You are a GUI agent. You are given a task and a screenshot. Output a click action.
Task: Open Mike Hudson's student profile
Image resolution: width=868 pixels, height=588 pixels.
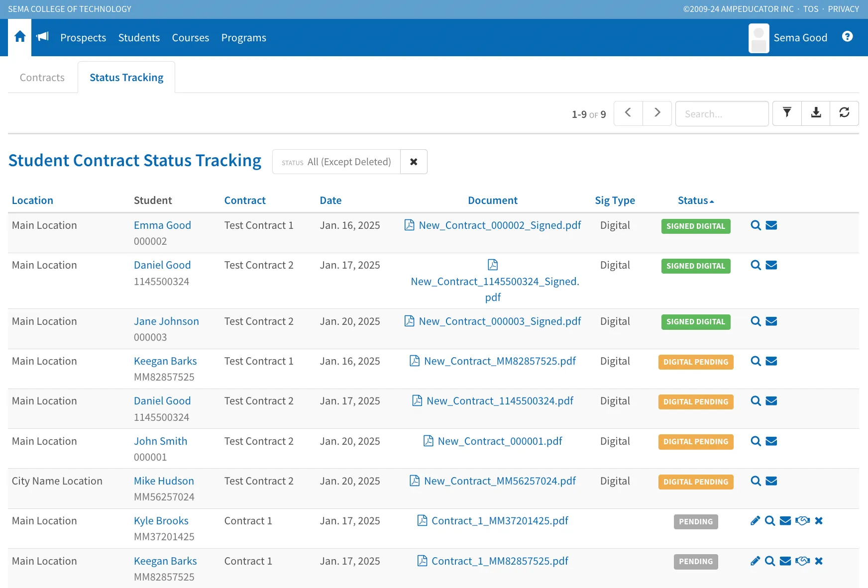164,481
